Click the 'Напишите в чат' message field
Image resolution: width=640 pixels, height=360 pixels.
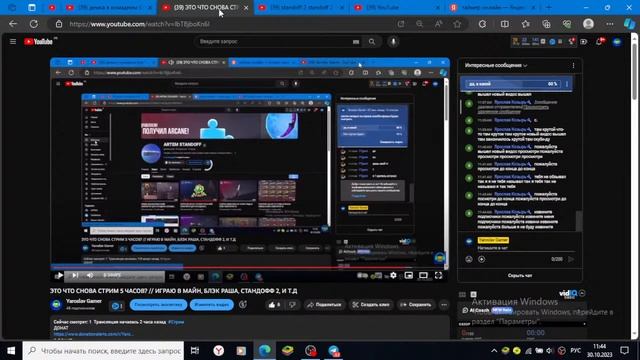click(x=526, y=248)
